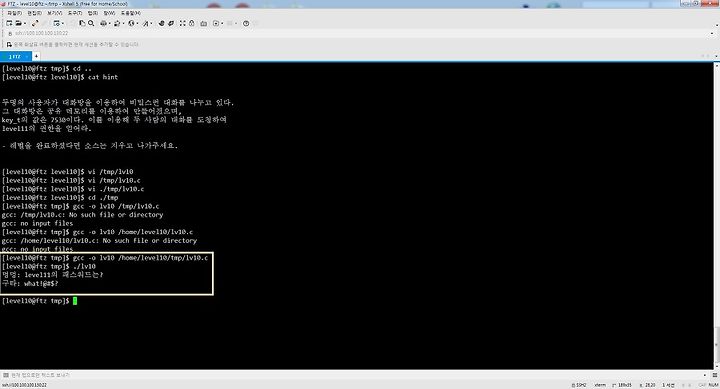Click the SSH2 status bar entry
This screenshot has height=389, width=720.
click(x=579, y=385)
